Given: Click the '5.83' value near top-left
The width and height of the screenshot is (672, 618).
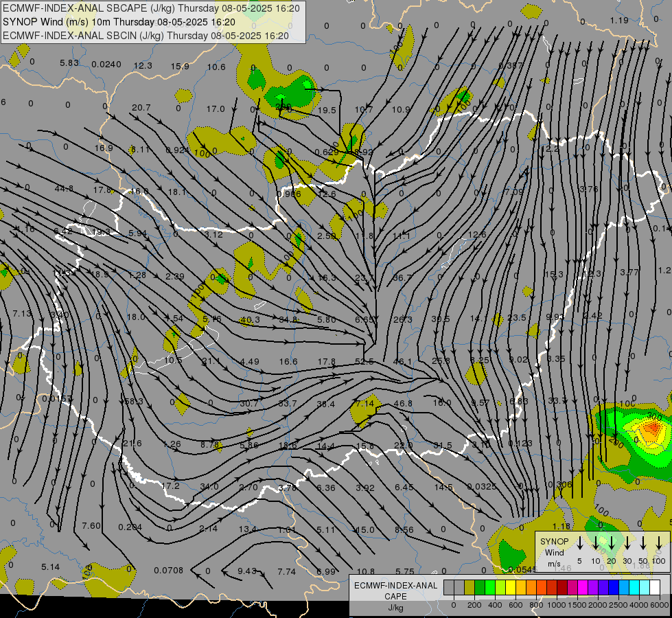Looking at the screenshot, I should tap(69, 62).
